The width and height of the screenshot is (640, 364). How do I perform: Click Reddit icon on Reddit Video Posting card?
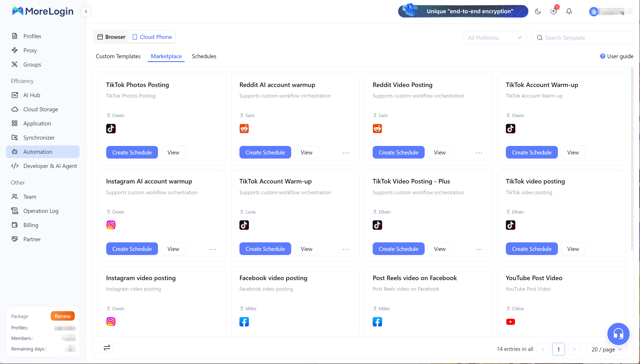pos(377,129)
